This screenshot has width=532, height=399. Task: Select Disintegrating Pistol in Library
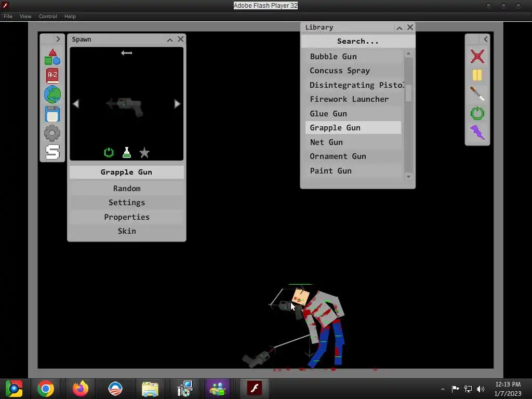pos(353,85)
